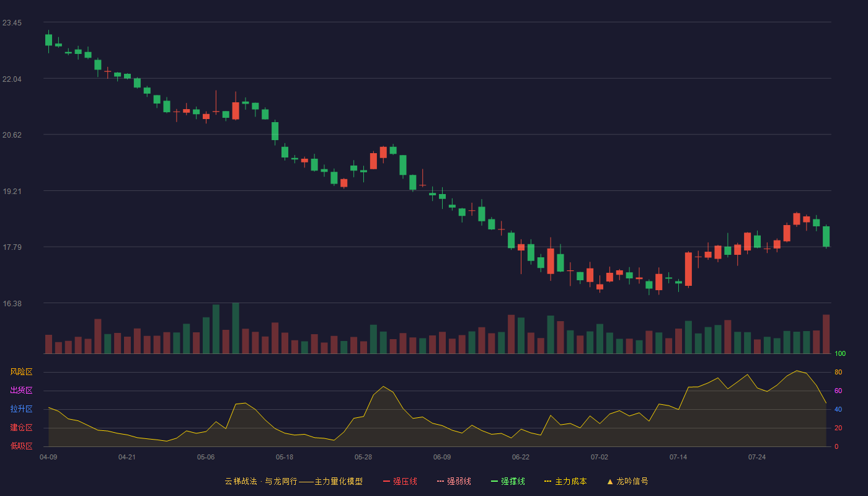The height and width of the screenshot is (496, 868).
Task: Select the 40 indicator scale label
Action: point(838,409)
